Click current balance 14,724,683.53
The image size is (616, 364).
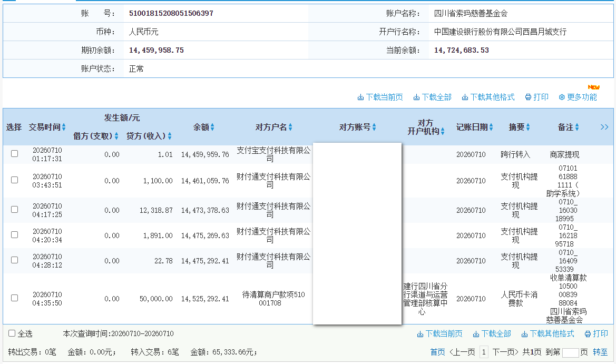[x=461, y=50]
